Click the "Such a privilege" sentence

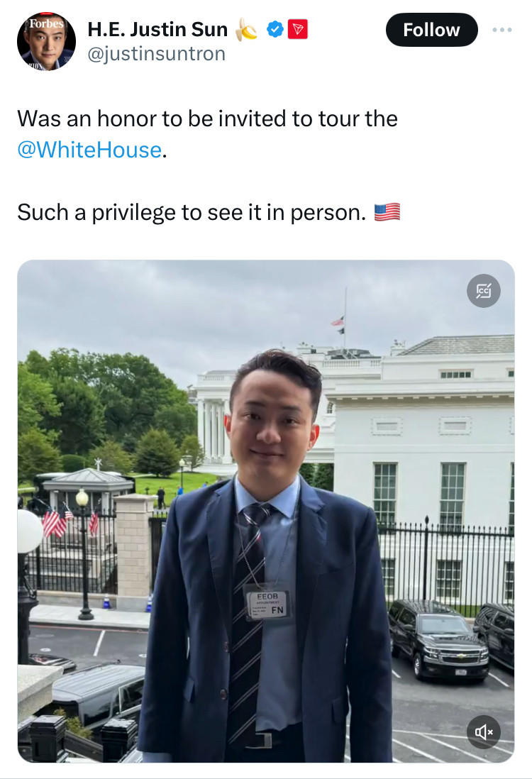[x=192, y=213]
